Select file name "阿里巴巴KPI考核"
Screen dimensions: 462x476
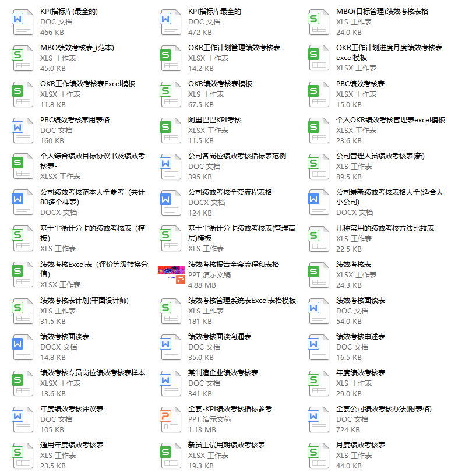(x=214, y=120)
